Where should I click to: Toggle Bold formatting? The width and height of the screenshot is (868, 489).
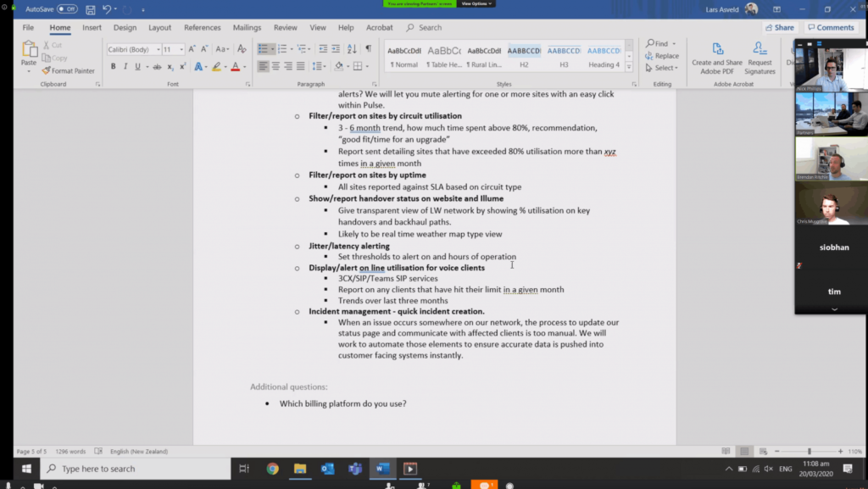(113, 66)
